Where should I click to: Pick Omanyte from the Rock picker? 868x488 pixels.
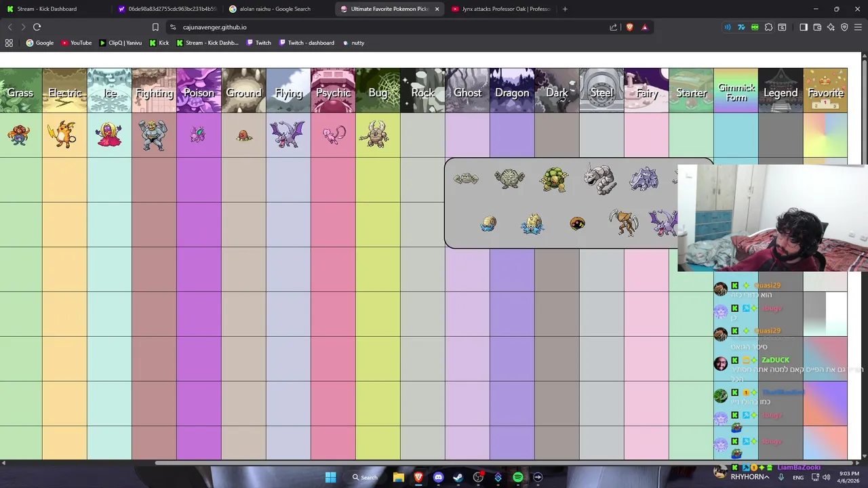[488, 224]
